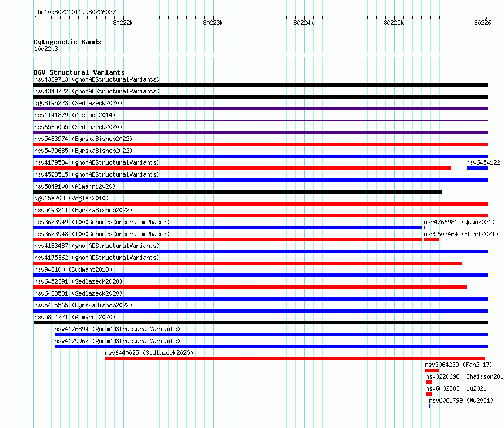Open the nsv5603464 Ebert2021 label
Viewport: 504px width, 428px height.
point(461,234)
